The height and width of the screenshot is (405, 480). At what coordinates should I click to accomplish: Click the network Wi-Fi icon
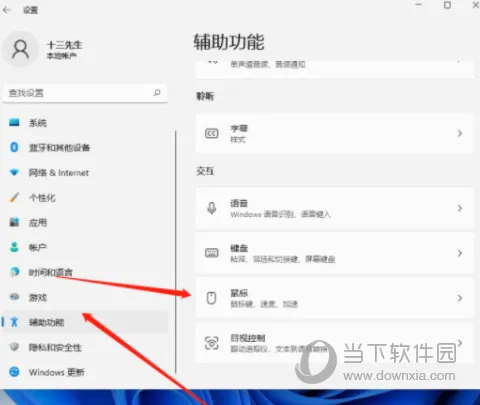(x=14, y=172)
